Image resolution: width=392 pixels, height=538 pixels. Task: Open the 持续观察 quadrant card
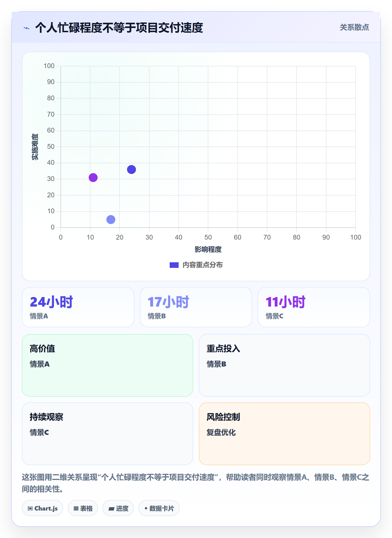(108, 434)
